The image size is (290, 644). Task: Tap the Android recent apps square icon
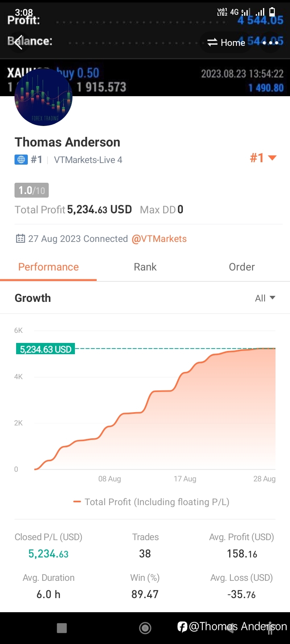62,628
